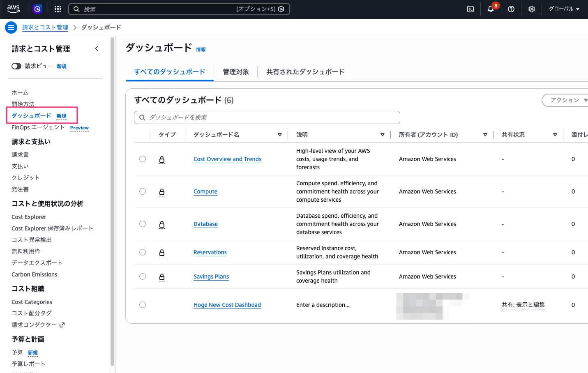Collapse the 請求とコスト管理 sidebar

[97, 48]
